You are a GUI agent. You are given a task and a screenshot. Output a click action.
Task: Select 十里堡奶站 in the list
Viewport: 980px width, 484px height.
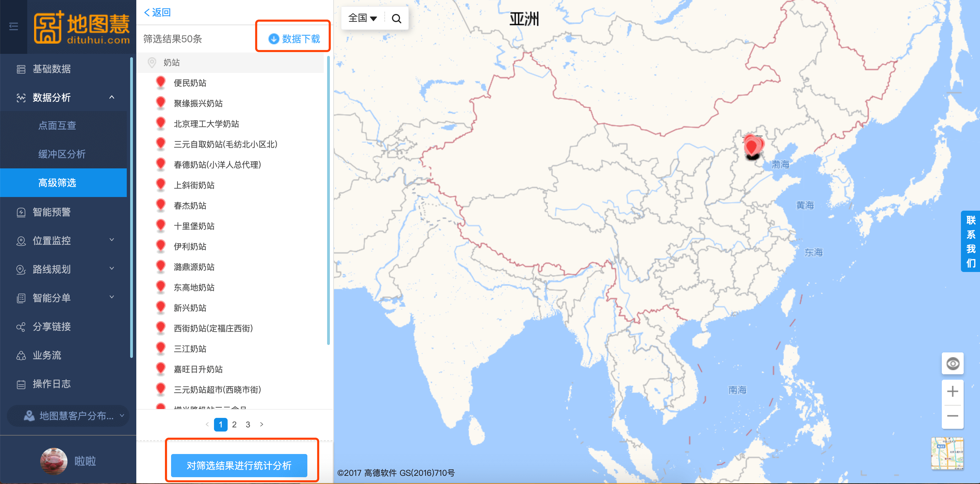tap(194, 226)
